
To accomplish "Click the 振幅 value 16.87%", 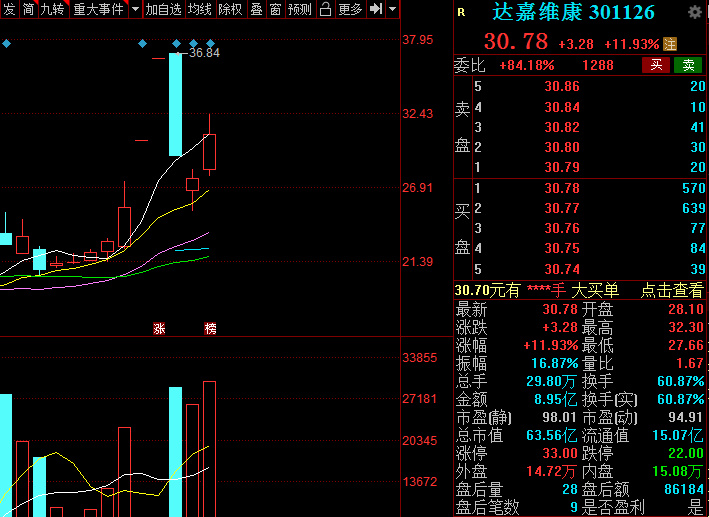I will point(554,363).
